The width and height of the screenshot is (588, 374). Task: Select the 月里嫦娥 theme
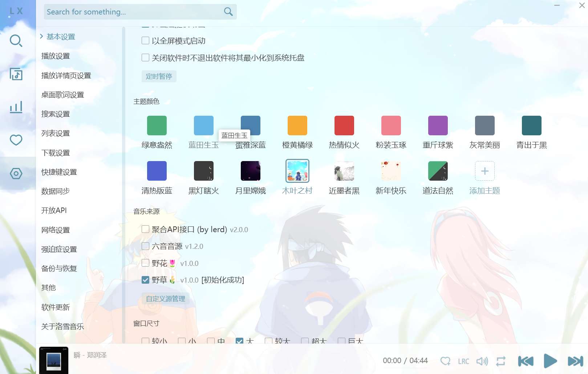pyautogui.click(x=251, y=171)
